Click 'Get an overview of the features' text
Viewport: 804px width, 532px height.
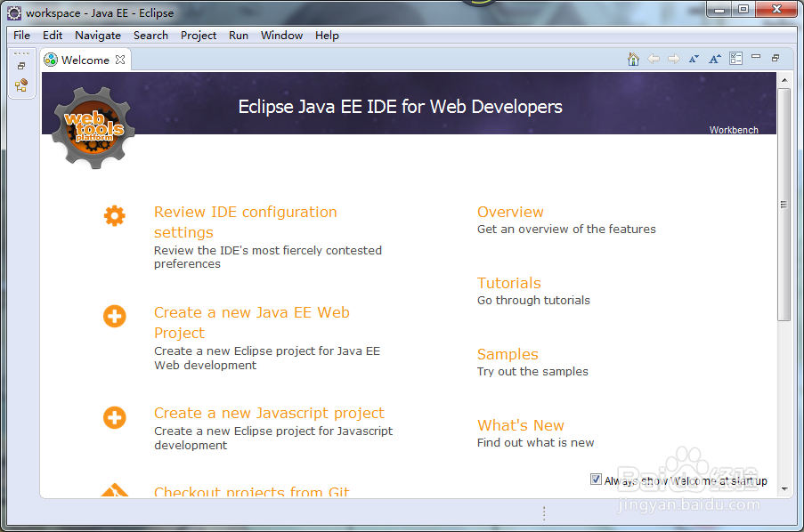click(x=566, y=230)
